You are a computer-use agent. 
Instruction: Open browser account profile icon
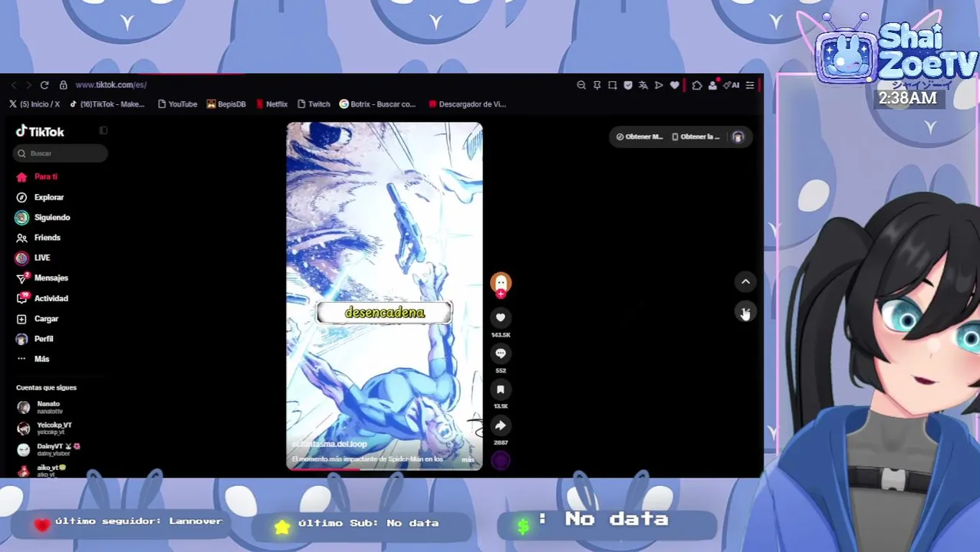712,85
